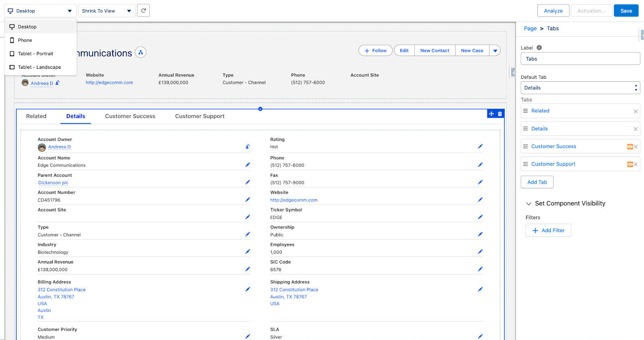
Task: Click change owner icon in Account Owner field
Action: (248, 146)
